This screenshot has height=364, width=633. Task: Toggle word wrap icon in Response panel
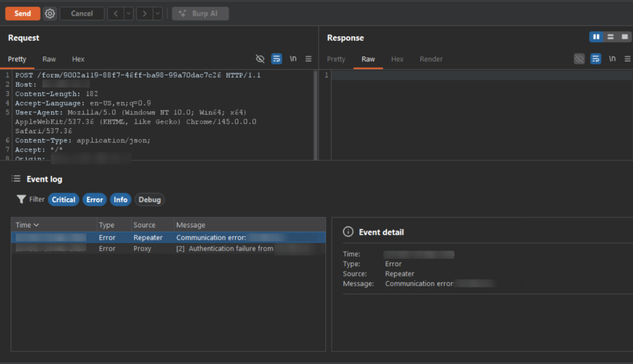pyautogui.click(x=596, y=59)
